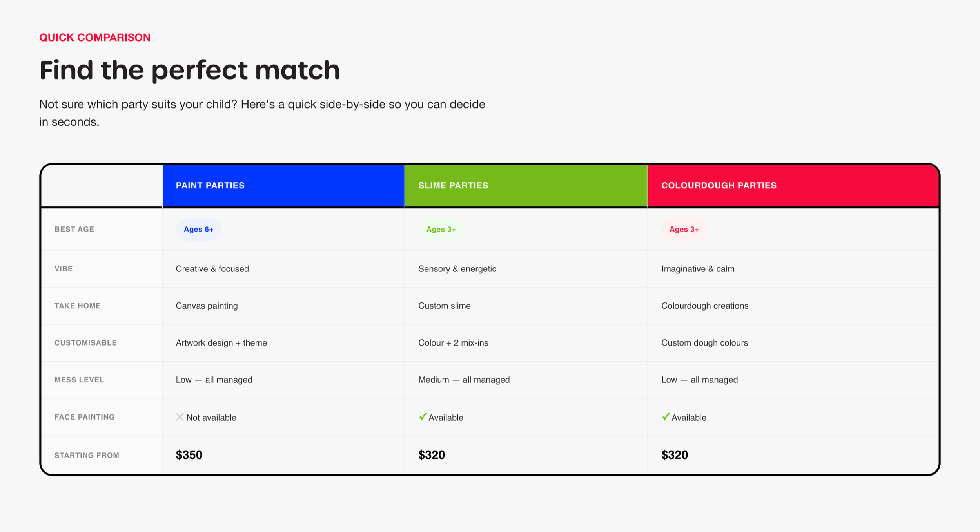Click the grey X icon beside Not available
The height and width of the screenshot is (532, 980).
point(180,417)
